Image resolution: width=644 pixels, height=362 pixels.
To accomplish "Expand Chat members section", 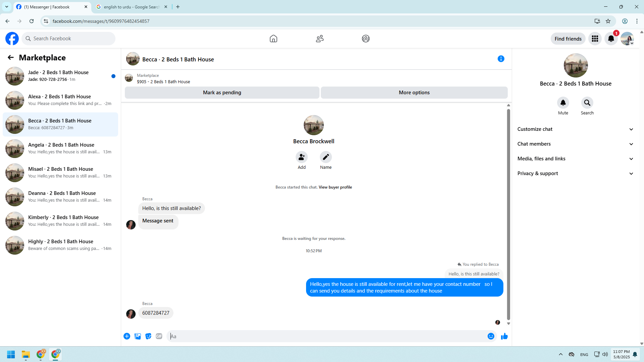I will 576,144.
